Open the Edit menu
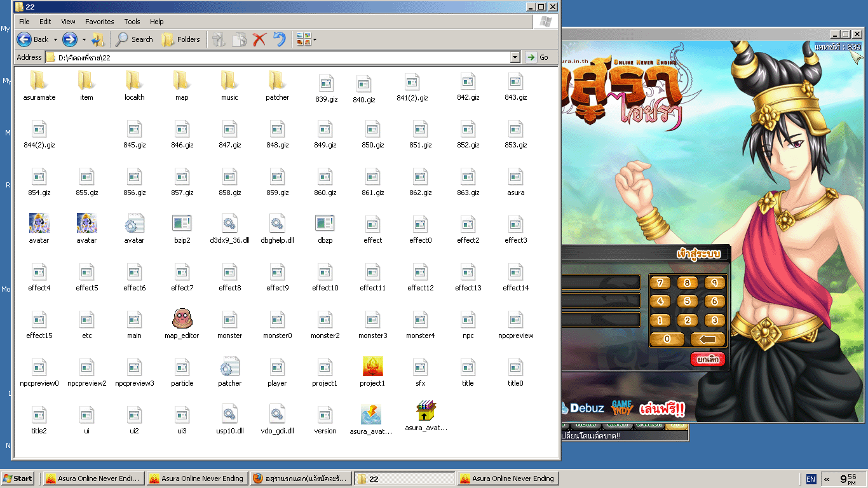The width and height of the screenshot is (868, 488). (45, 22)
